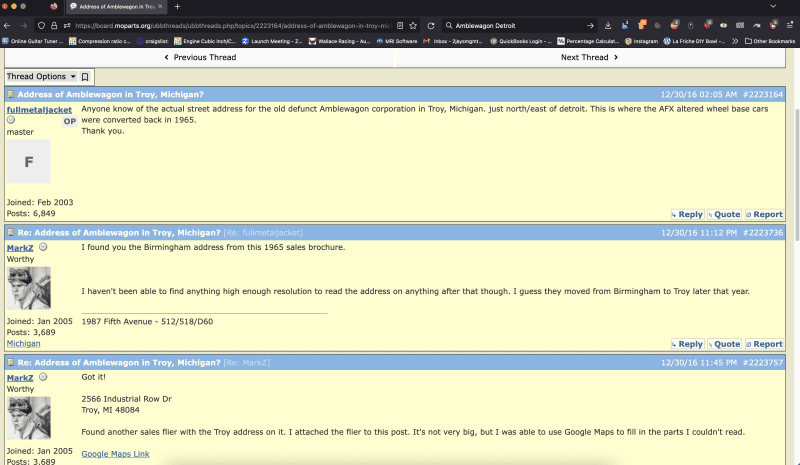Click post icon on MarkZ's 11:12 PM reply

(x=11, y=233)
